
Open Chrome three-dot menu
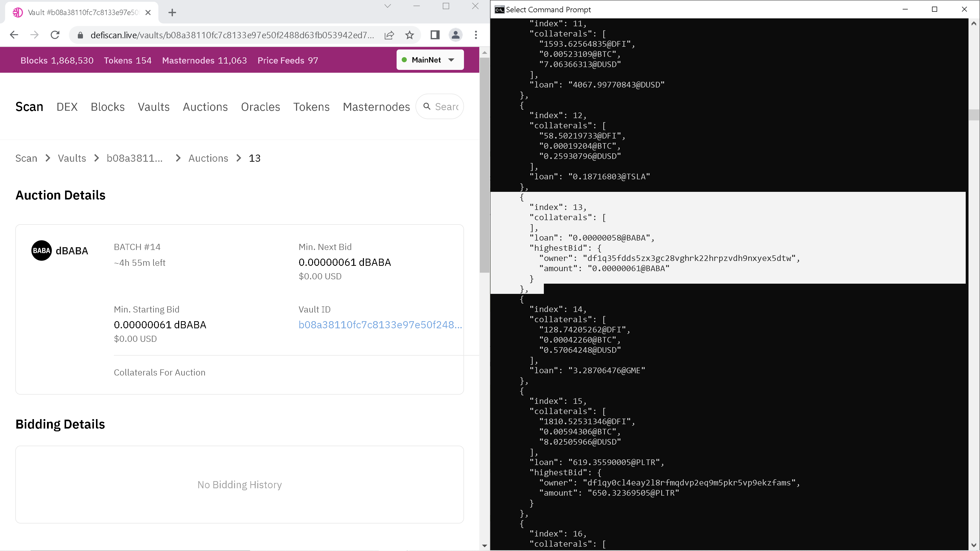pyautogui.click(x=475, y=35)
